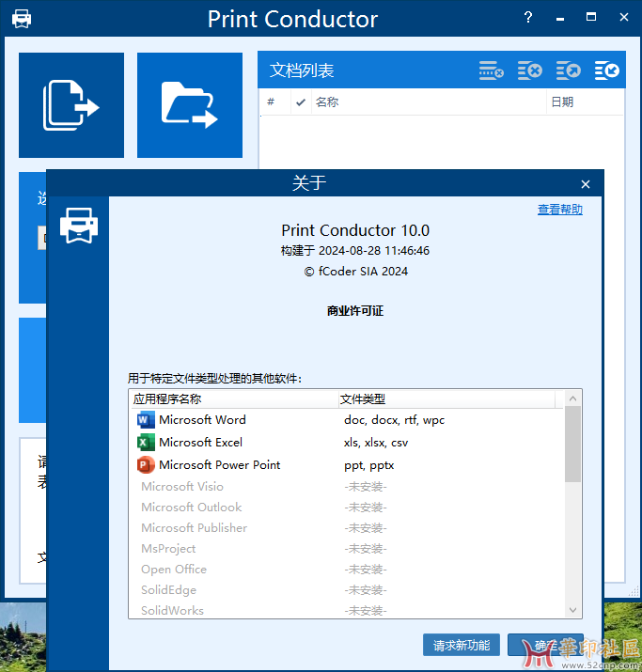Click the remove-items icon with X in 文档列表 header
The height and width of the screenshot is (672, 642).
tap(530, 70)
